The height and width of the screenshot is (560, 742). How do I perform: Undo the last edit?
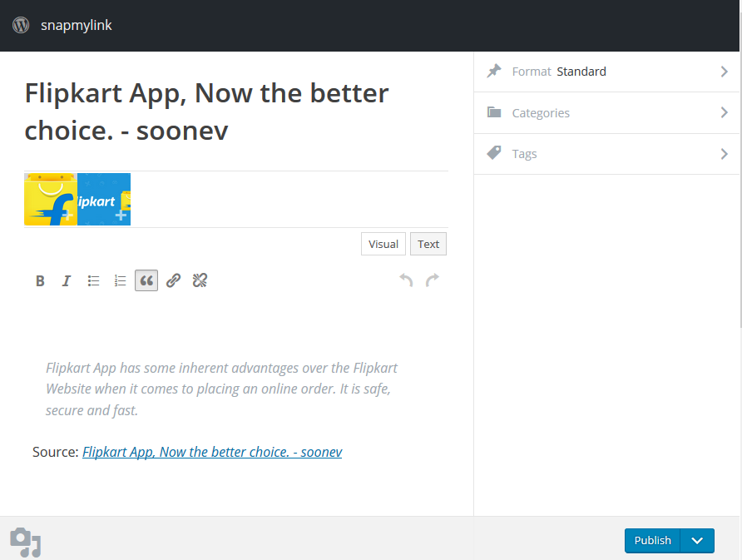click(406, 280)
